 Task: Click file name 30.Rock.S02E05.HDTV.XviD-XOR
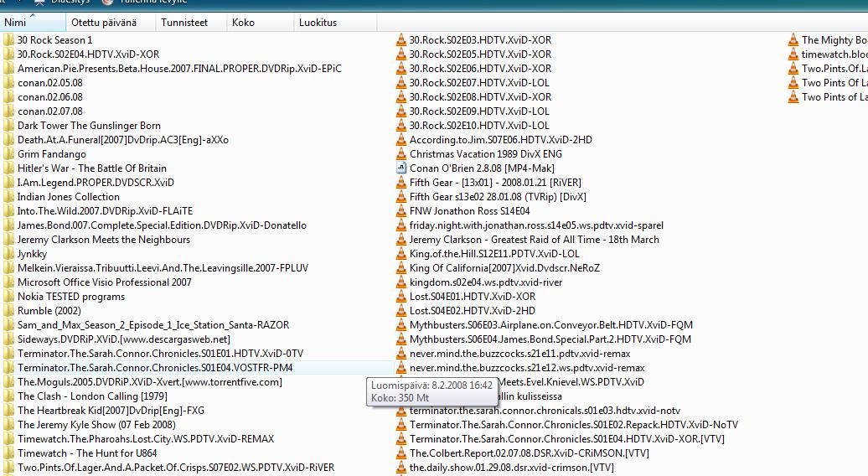[x=481, y=54]
